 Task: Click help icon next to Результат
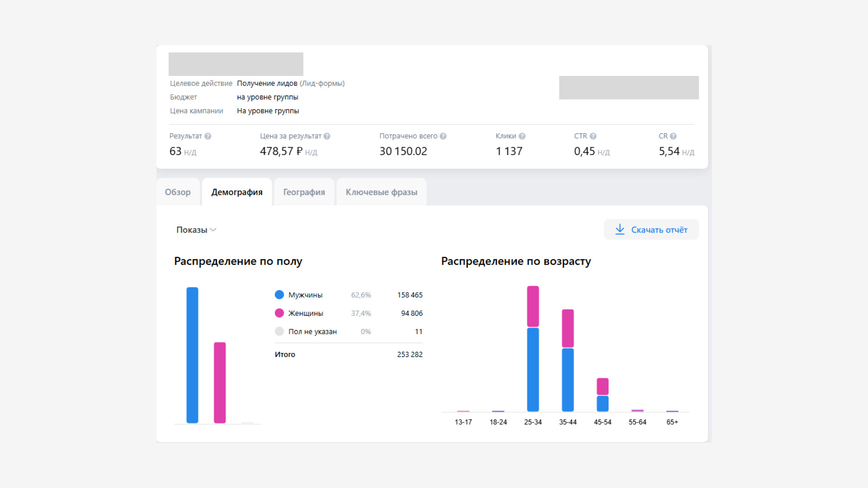208,136
